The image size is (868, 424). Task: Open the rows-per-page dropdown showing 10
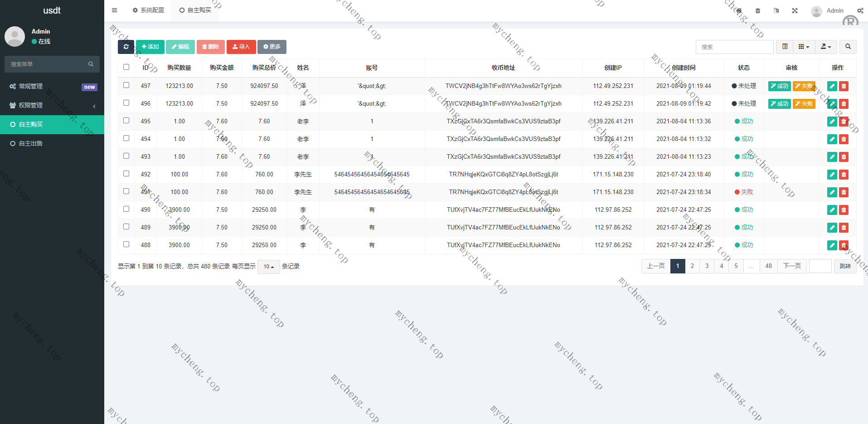pos(269,267)
